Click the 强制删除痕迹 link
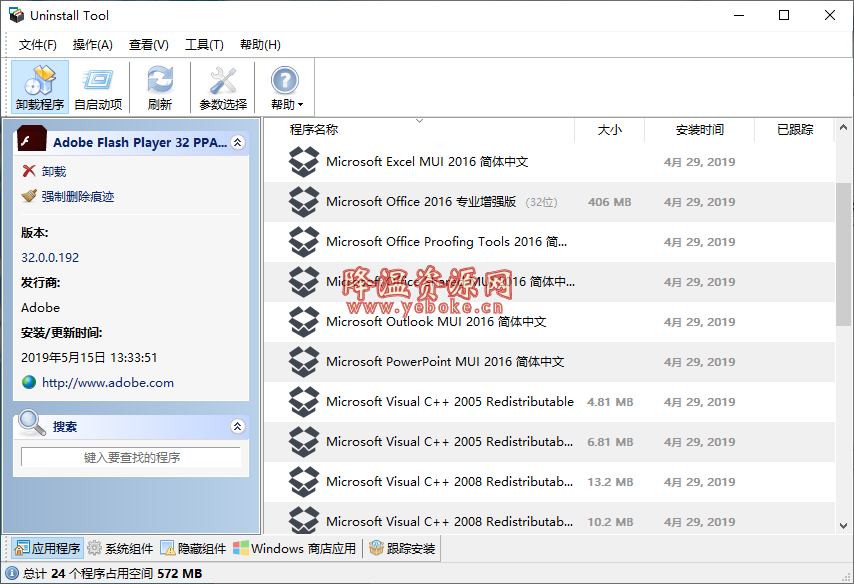The height and width of the screenshot is (584, 854). 78,197
